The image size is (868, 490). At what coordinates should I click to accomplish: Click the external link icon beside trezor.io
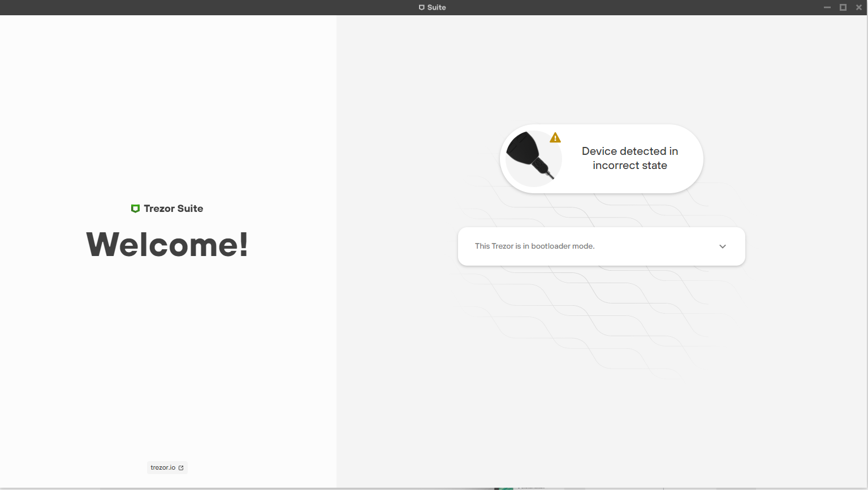[x=181, y=468]
